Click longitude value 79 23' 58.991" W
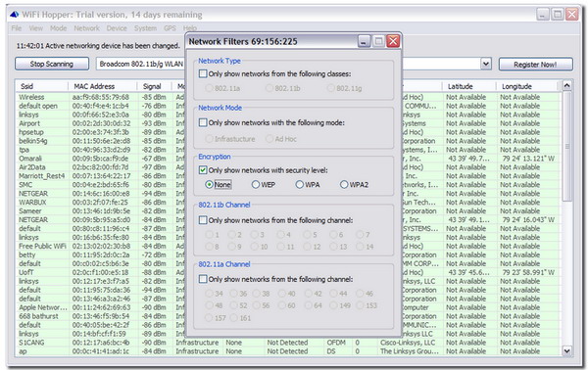 pos(528,272)
